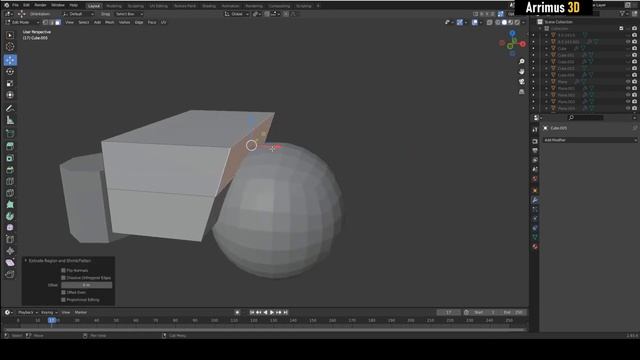Activate the Move tool
640x360 pixels.
[10, 60]
